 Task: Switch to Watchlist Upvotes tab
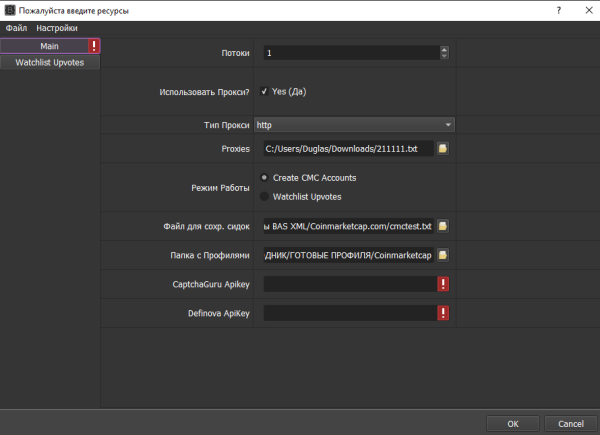tap(50, 62)
